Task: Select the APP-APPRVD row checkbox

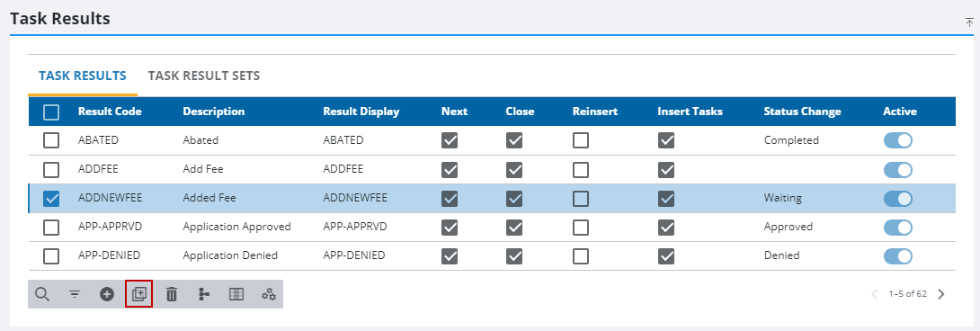Action: pyautogui.click(x=51, y=228)
